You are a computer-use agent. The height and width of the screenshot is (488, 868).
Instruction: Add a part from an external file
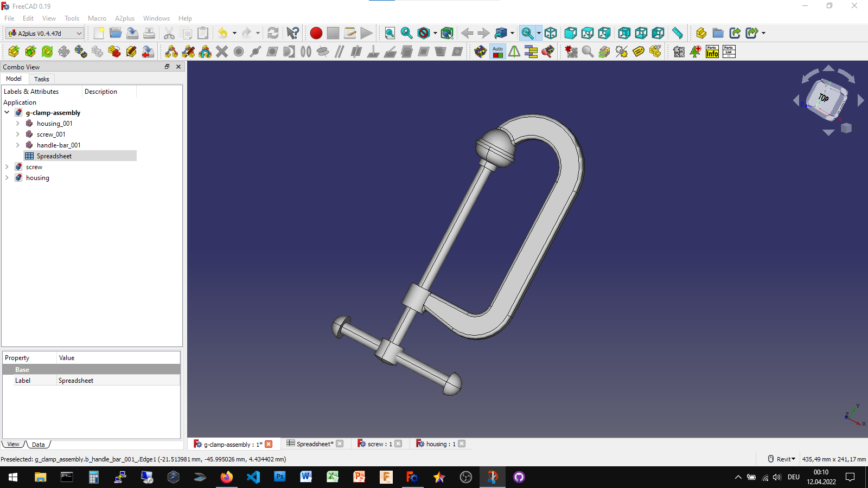coord(13,52)
